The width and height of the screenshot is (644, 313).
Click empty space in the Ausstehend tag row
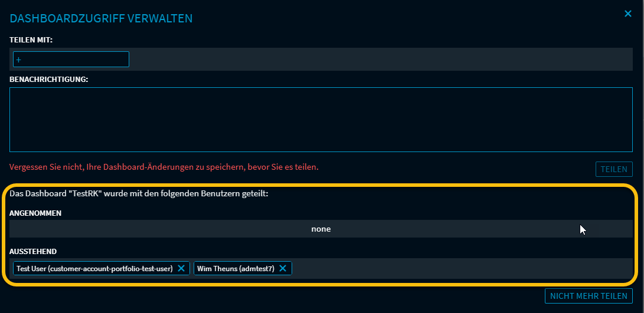pos(460,268)
